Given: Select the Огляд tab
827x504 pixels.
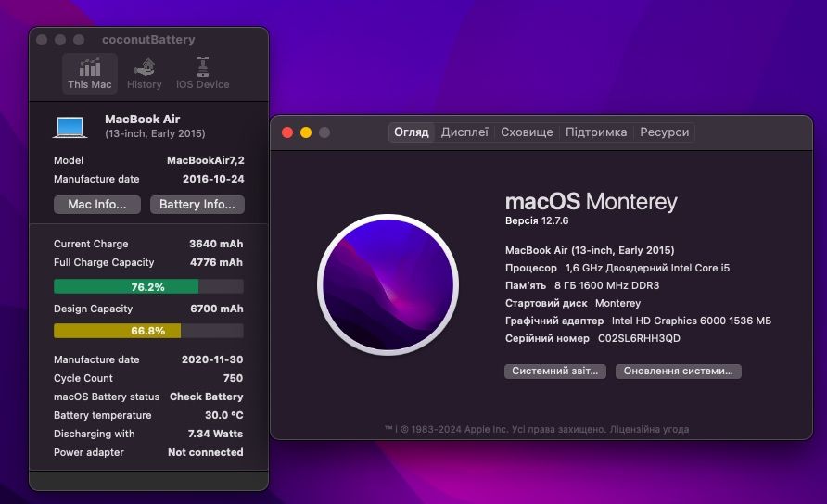Looking at the screenshot, I should [x=412, y=132].
